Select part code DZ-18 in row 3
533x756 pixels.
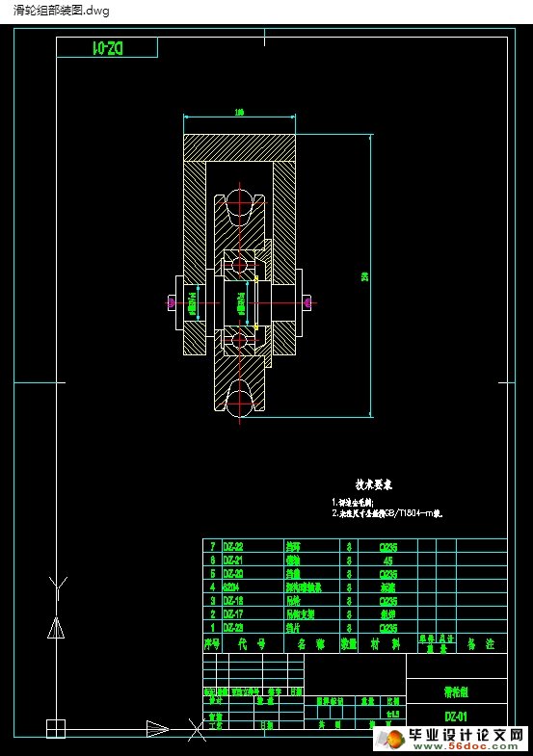233,601
